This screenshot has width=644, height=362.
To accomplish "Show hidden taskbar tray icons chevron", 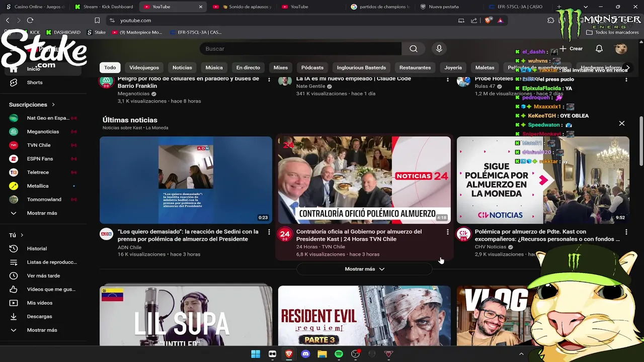I will click(521, 354).
